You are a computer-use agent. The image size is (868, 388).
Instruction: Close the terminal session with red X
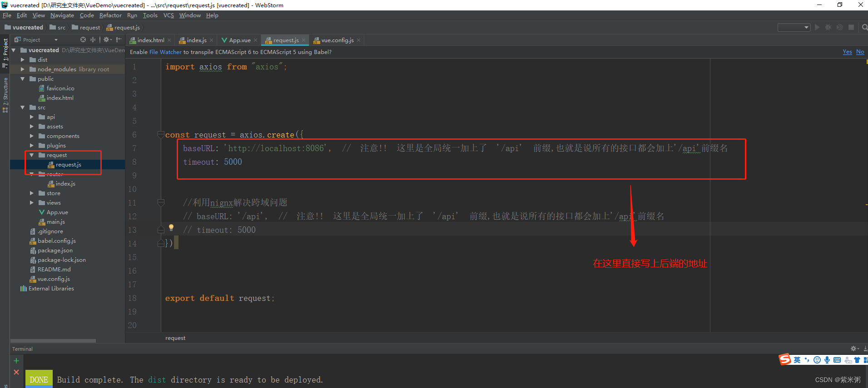[x=16, y=372]
